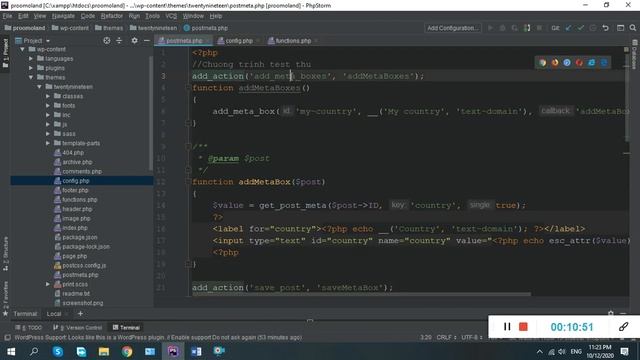Collapse the wp-content folder
Viewport: 640px width, 360px height.
coord(22,49)
